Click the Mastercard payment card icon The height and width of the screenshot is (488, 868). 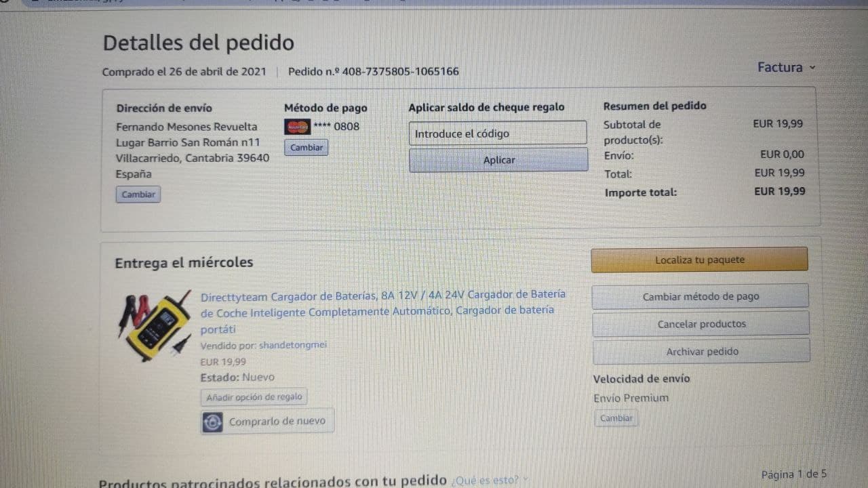[x=297, y=127]
